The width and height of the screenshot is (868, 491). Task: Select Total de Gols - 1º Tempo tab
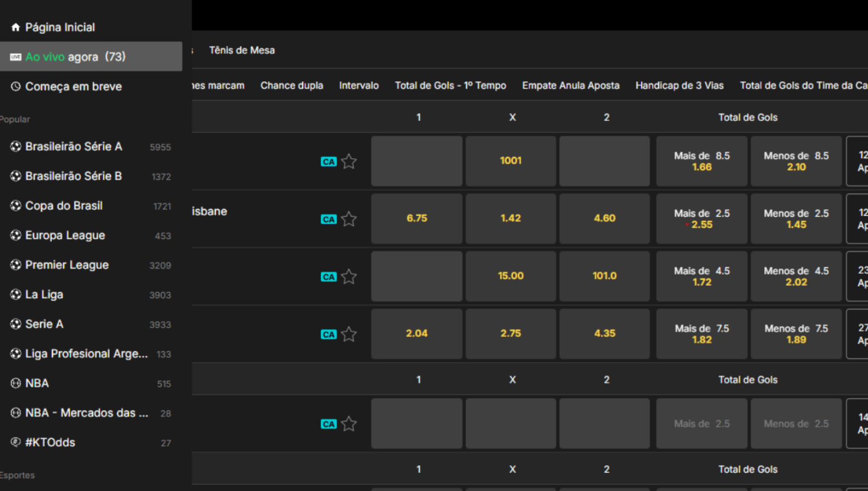[451, 86]
